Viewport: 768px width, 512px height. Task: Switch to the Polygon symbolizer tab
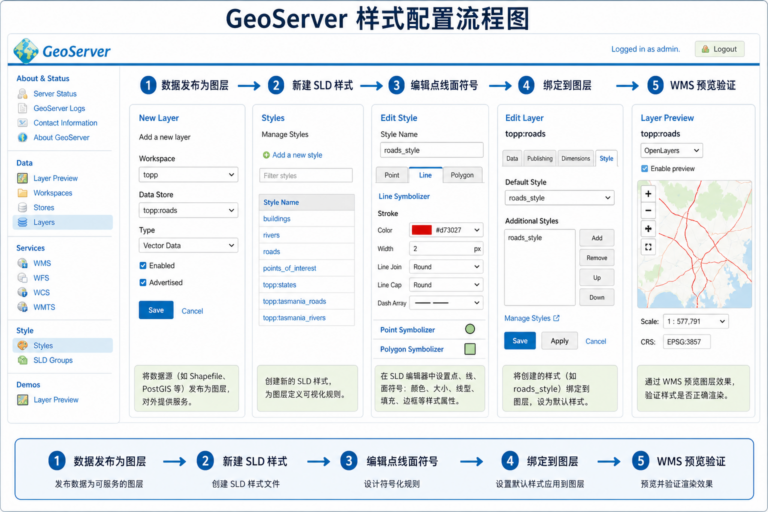462,175
